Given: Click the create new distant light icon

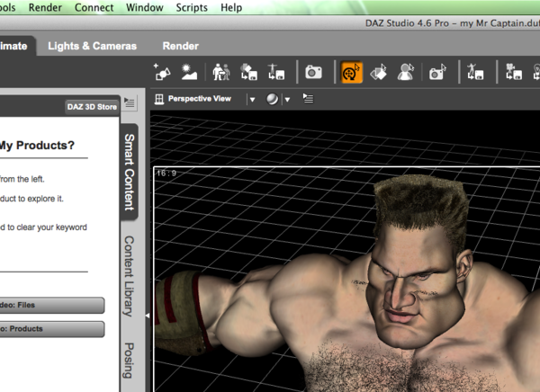Looking at the screenshot, I should (x=190, y=72).
